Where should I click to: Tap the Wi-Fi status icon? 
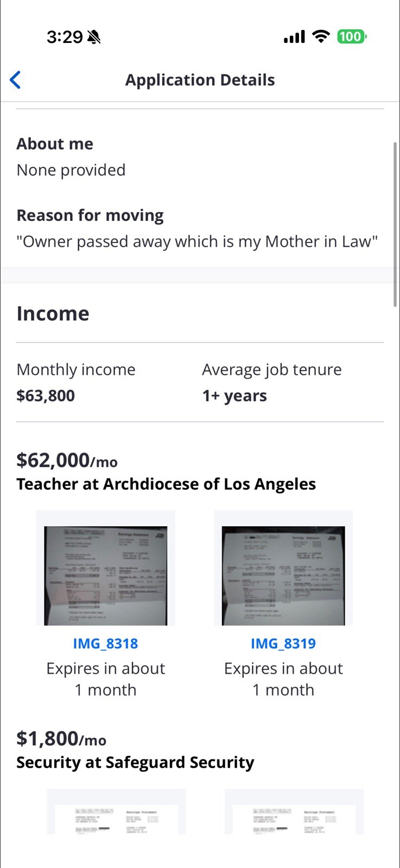pos(321,36)
